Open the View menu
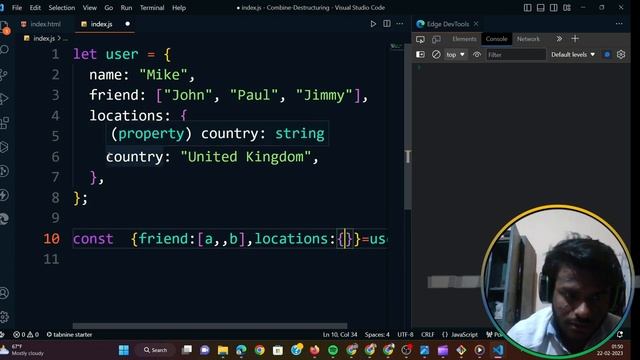Screen dimensions: 640x360 (x=89, y=8)
